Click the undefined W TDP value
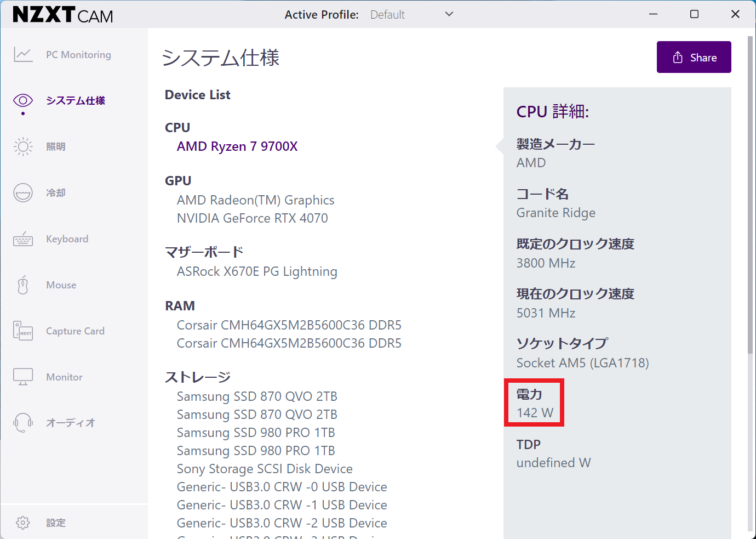This screenshot has width=756, height=539. click(x=553, y=463)
